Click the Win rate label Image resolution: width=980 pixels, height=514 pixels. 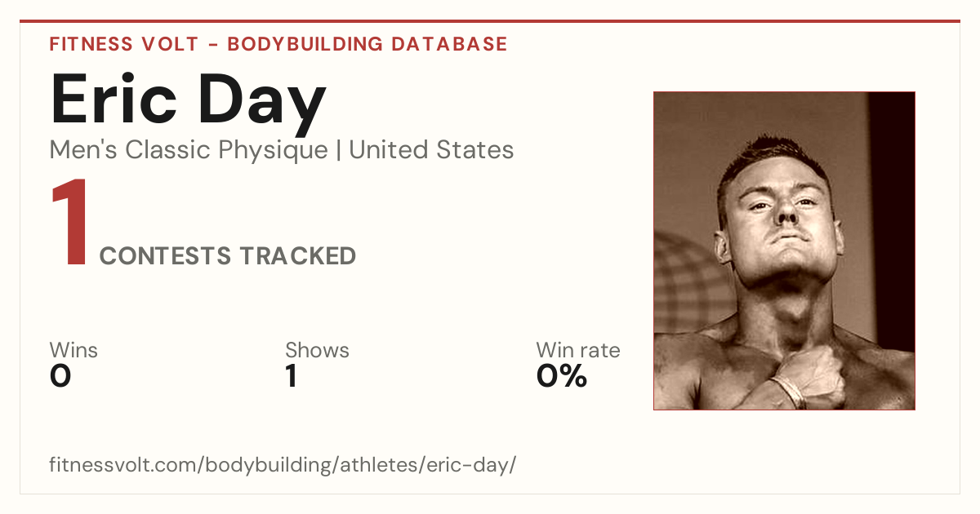(578, 351)
